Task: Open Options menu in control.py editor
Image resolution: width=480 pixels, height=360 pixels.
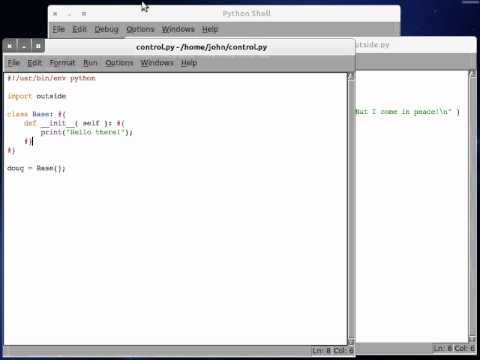Action: (119, 63)
